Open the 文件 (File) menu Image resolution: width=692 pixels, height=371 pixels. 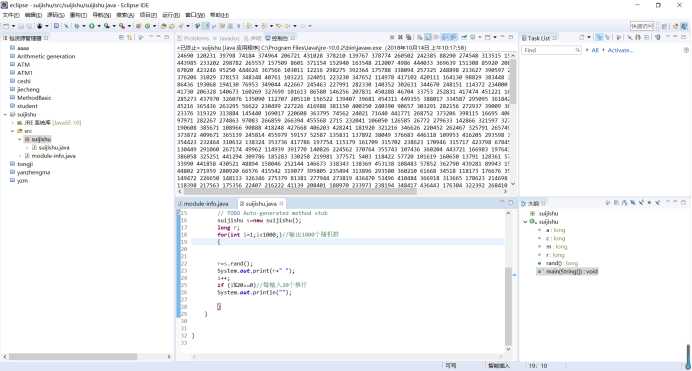click(x=11, y=15)
